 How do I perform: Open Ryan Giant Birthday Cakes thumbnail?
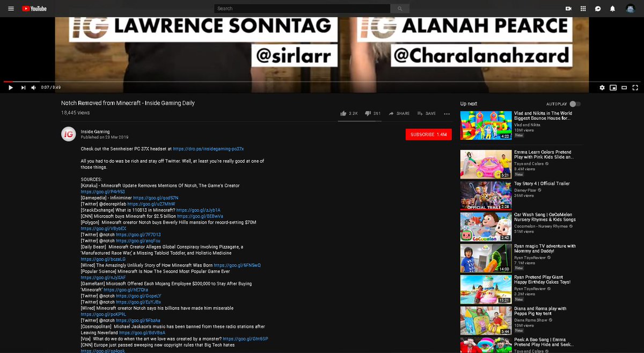tap(486, 290)
